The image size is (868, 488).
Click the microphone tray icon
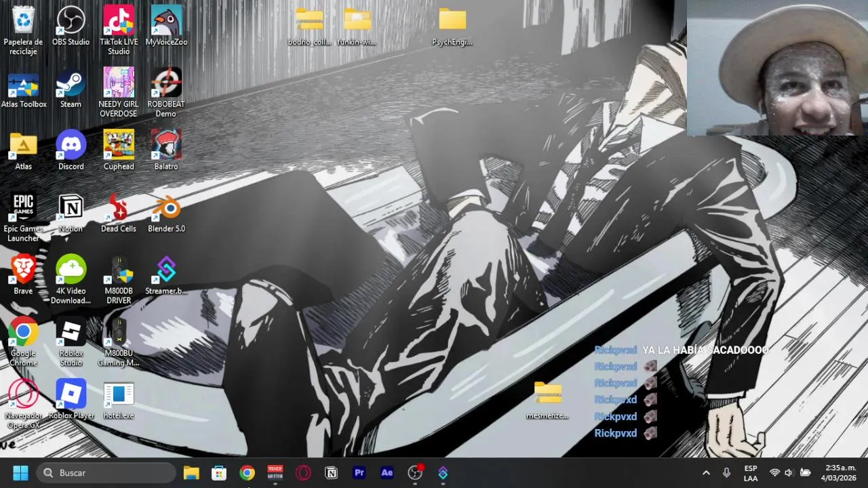[x=726, y=472]
